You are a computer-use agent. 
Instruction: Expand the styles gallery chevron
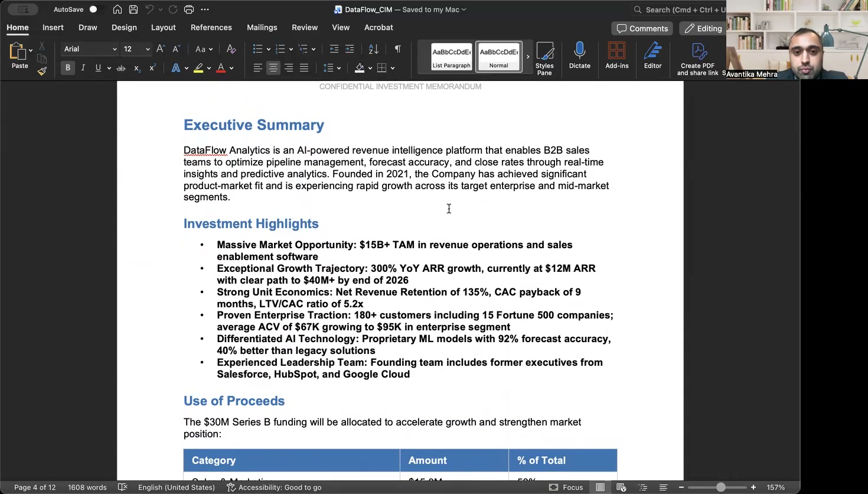tap(528, 57)
